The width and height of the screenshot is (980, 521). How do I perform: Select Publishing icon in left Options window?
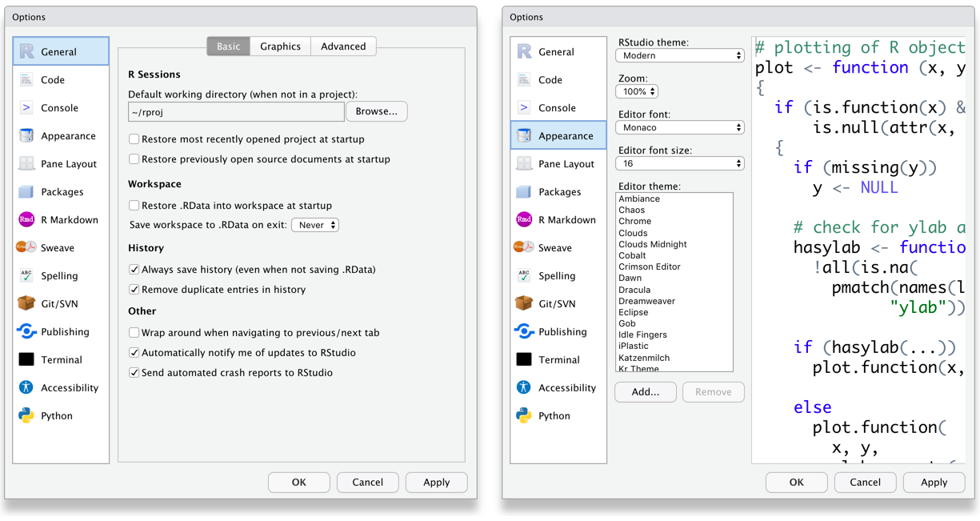[x=26, y=331]
